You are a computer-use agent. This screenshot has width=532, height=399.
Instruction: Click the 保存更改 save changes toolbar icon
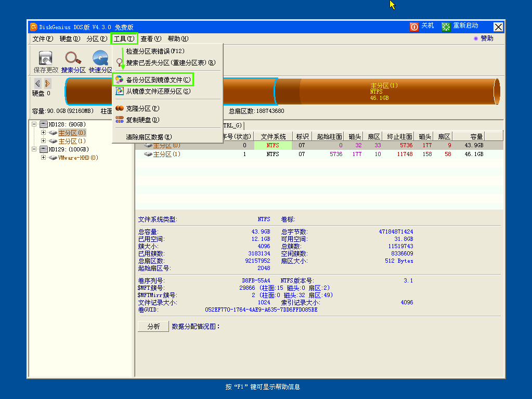[x=45, y=58]
